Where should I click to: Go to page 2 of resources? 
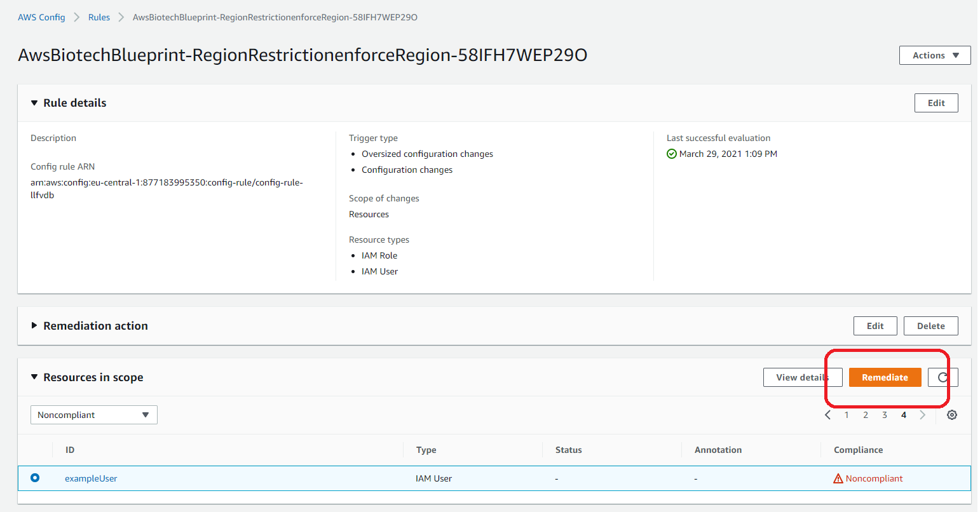click(x=866, y=415)
